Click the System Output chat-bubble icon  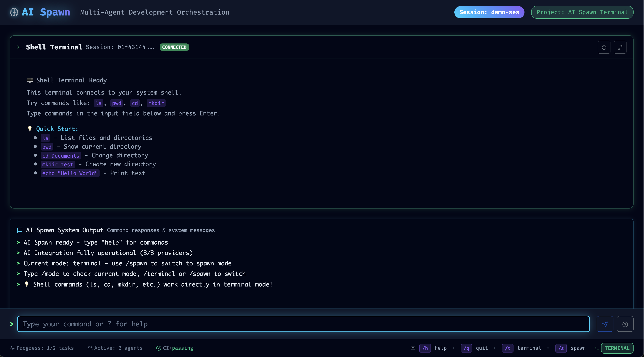[20, 230]
